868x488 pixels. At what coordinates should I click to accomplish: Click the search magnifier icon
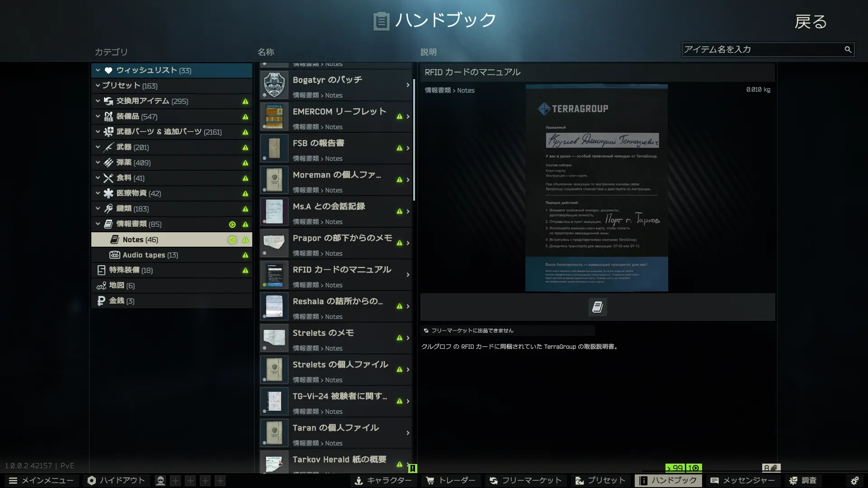point(848,50)
